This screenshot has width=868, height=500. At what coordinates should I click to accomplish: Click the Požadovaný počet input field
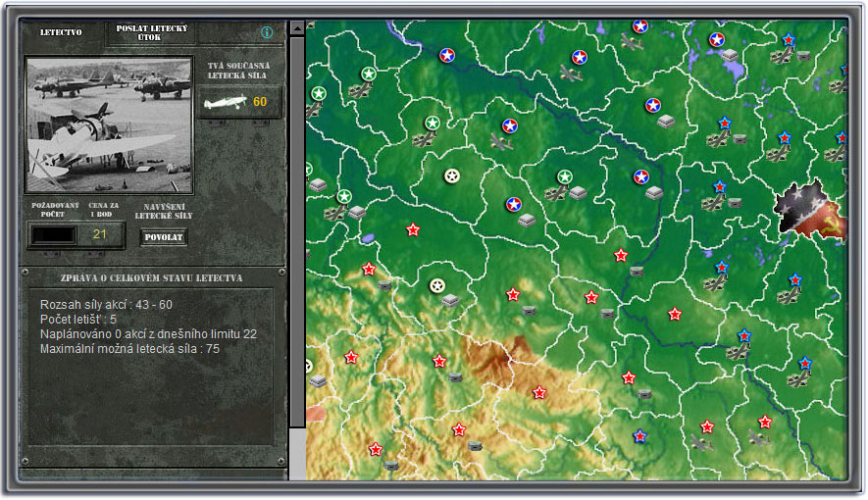pos(53,235)
